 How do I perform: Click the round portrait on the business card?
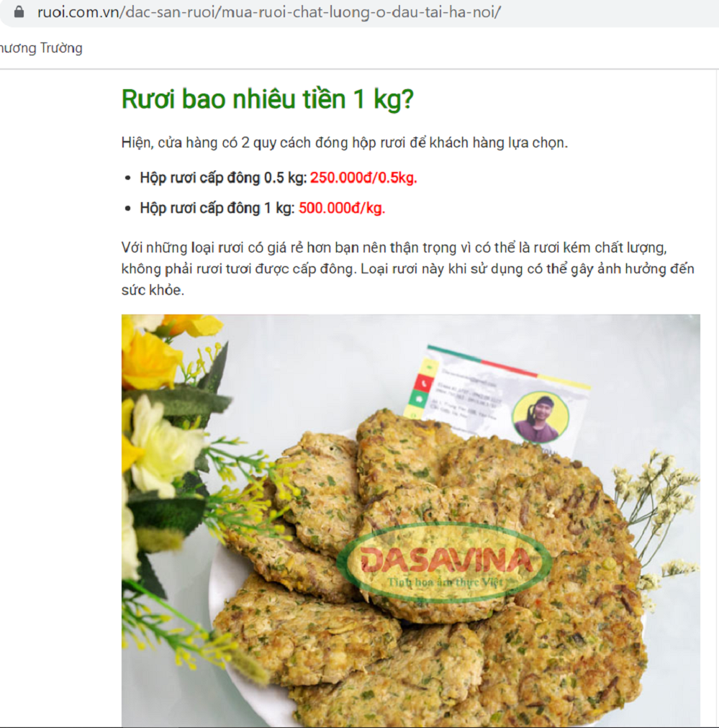(541, 417)
